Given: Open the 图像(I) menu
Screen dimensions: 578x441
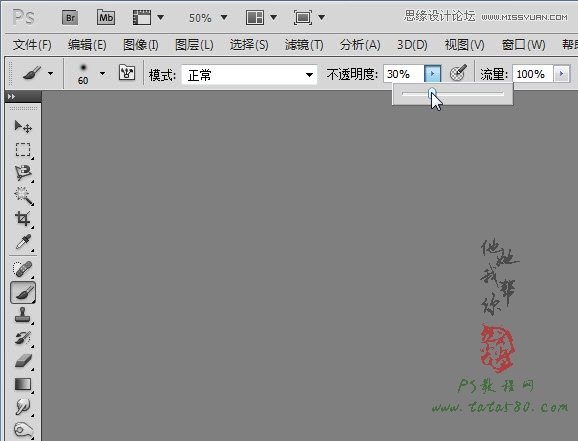Looking at the screenshot, I should tap(141, 45).
